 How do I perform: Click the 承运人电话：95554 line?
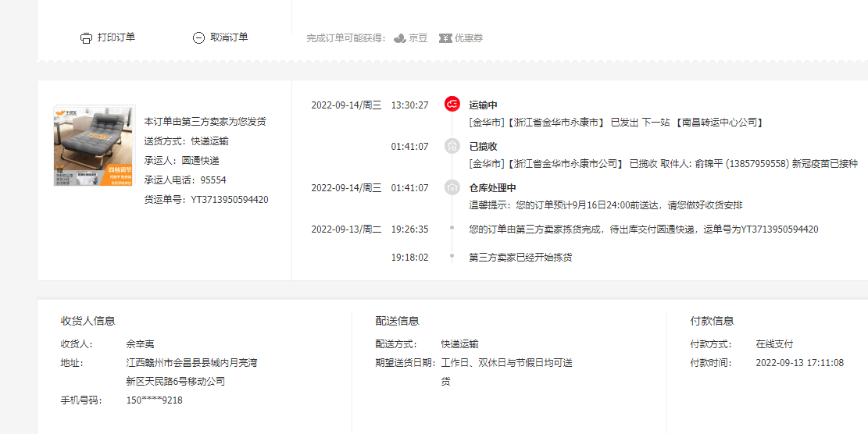[185, 180]
